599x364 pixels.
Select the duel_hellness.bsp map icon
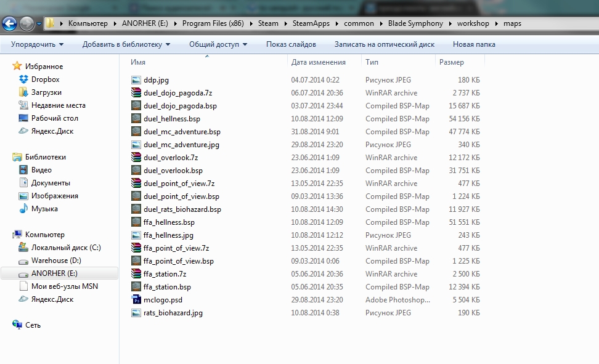coord(136,119)
